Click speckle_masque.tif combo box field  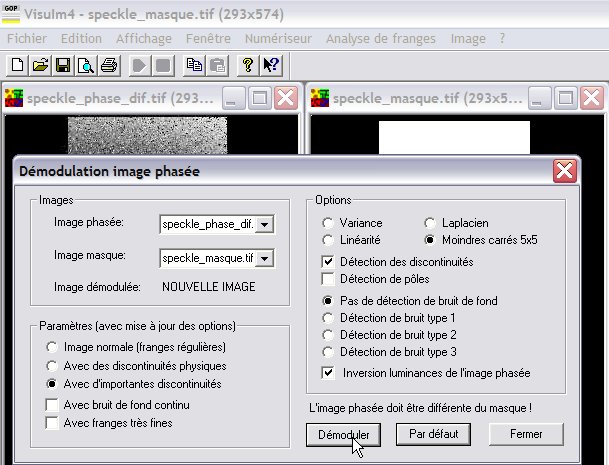[217, 258]
